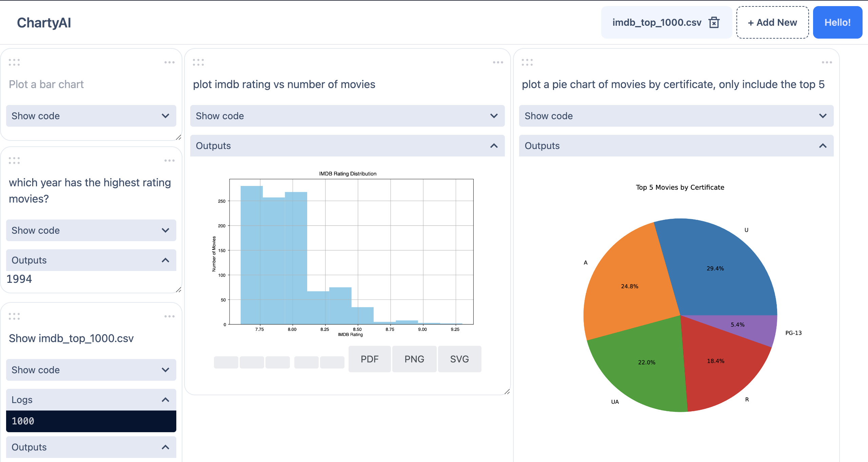
Task: Open the three-dot menu on highest rating card
Action: pos(169,161)
